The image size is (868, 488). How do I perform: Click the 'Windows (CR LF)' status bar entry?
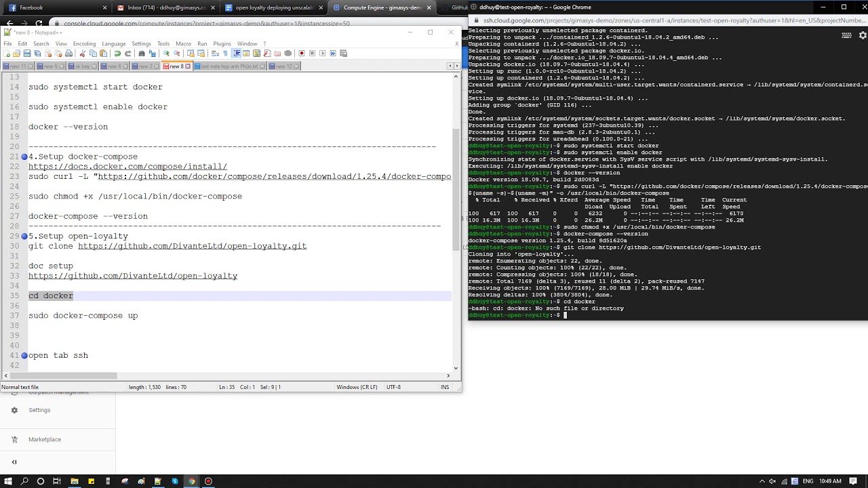coord(357,387)
